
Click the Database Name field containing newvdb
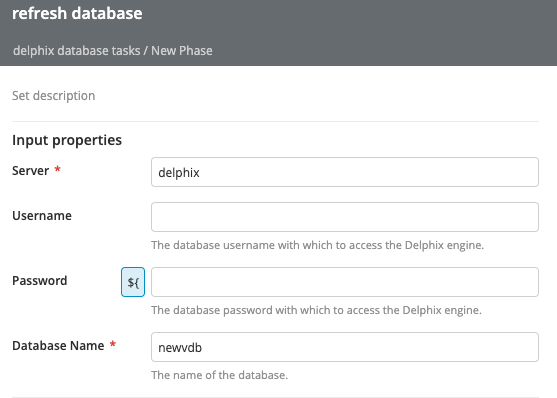pyautogui.click(x=345, y=347)
